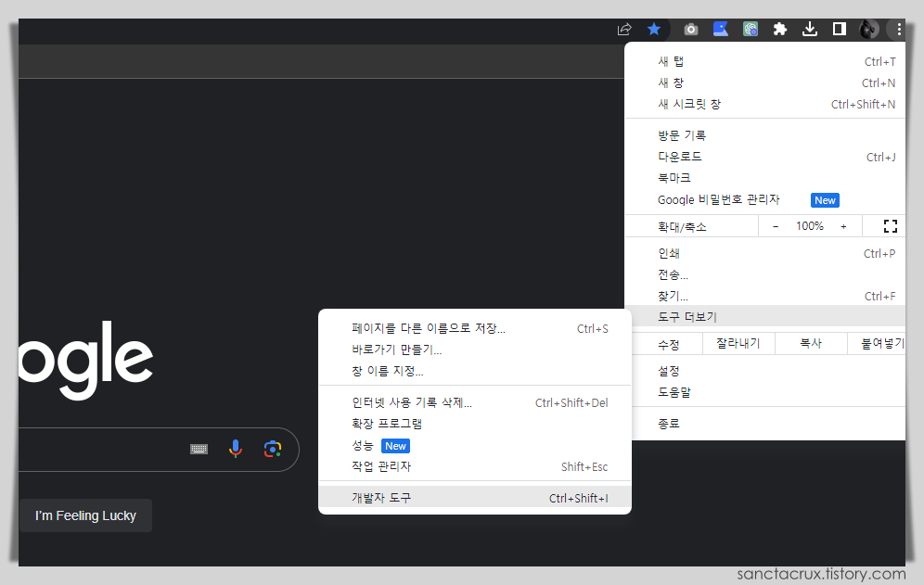Select 바로가기 만들기... submenu item

coord(475,350)
